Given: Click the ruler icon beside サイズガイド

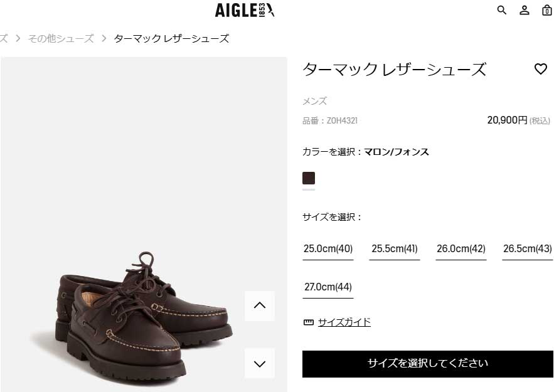Looking at the screenshot, I should (309, 322).
